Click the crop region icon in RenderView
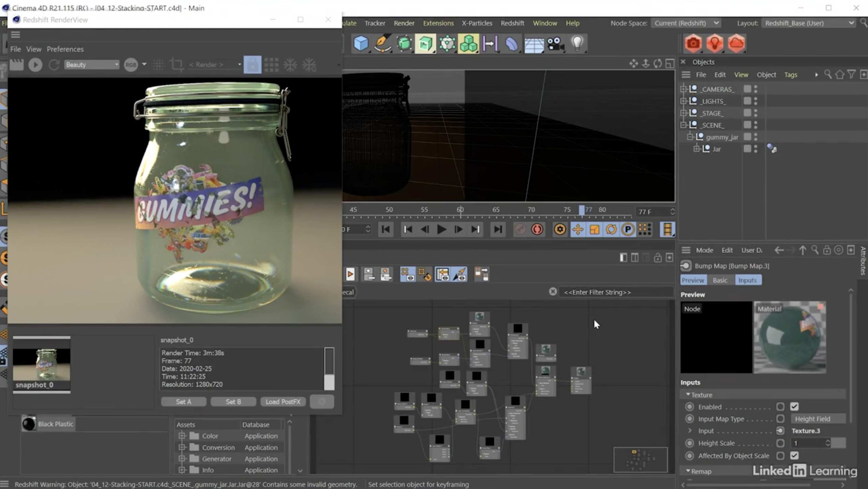 pos(177,65)
